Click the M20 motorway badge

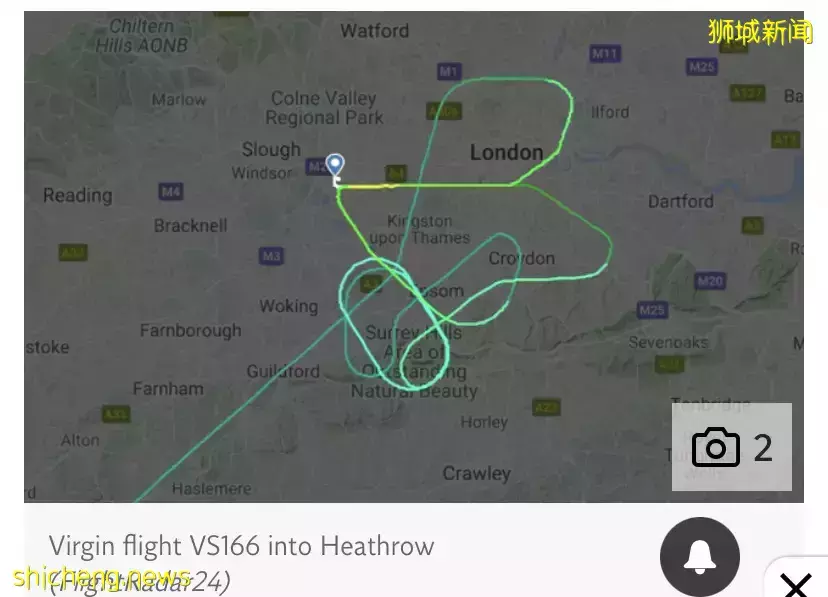pos(710,281)
